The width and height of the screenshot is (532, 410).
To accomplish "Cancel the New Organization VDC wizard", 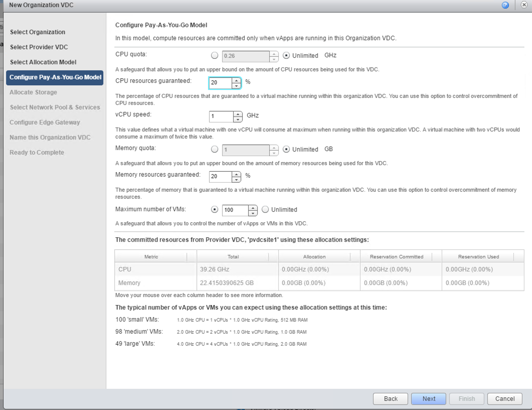I will 504,398.
